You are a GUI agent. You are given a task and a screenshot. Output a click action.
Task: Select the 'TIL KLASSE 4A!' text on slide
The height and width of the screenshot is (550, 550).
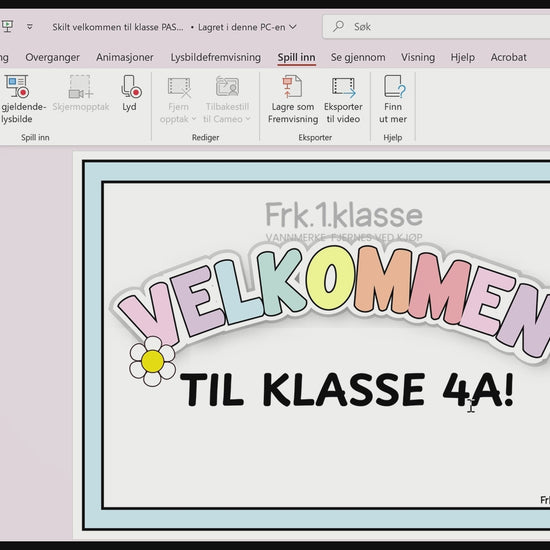pyautogui.click(x=347, y=389)
